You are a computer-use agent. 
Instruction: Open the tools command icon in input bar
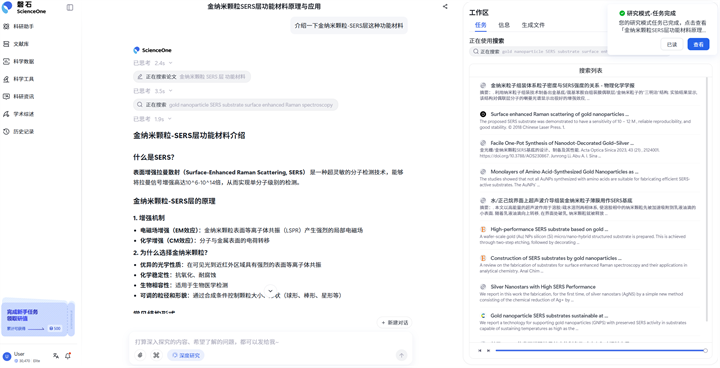click(x=157, y=355)
